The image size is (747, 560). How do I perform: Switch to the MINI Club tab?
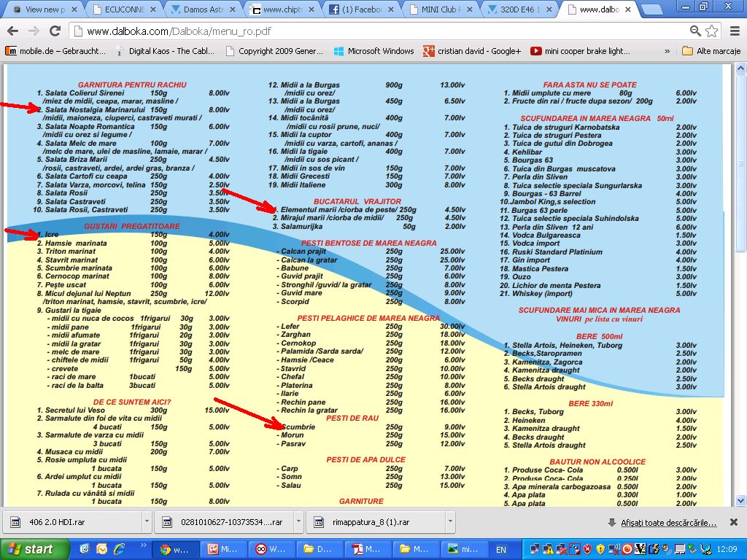tap(444, 9)
